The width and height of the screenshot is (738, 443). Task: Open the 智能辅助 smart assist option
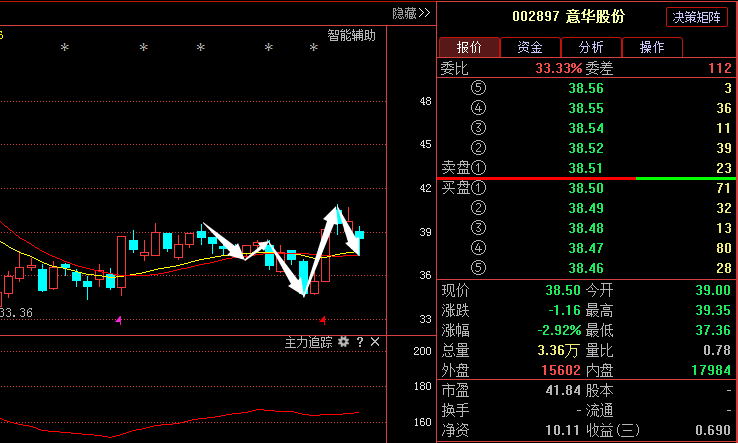pyautogui.click(x=352, y=35)
